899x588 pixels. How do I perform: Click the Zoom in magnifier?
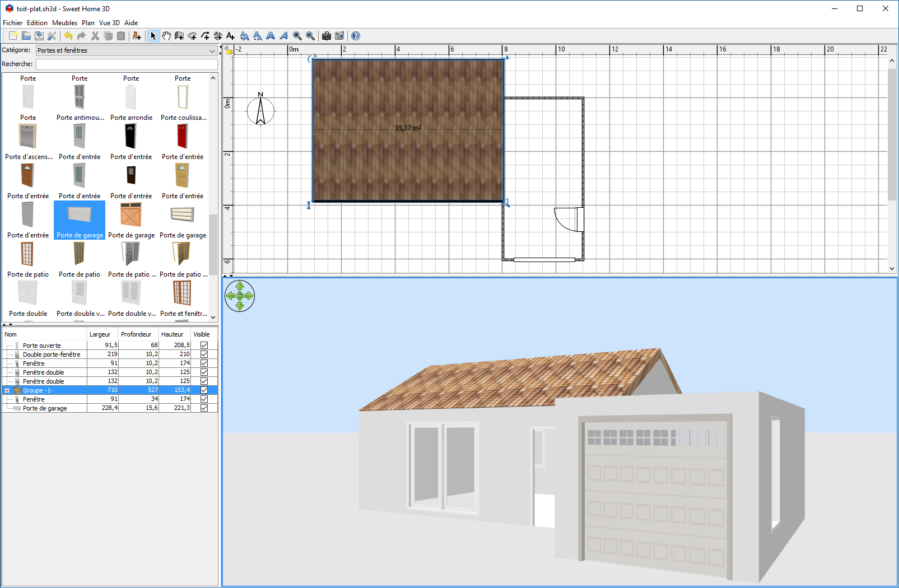[x=297, y=36]
